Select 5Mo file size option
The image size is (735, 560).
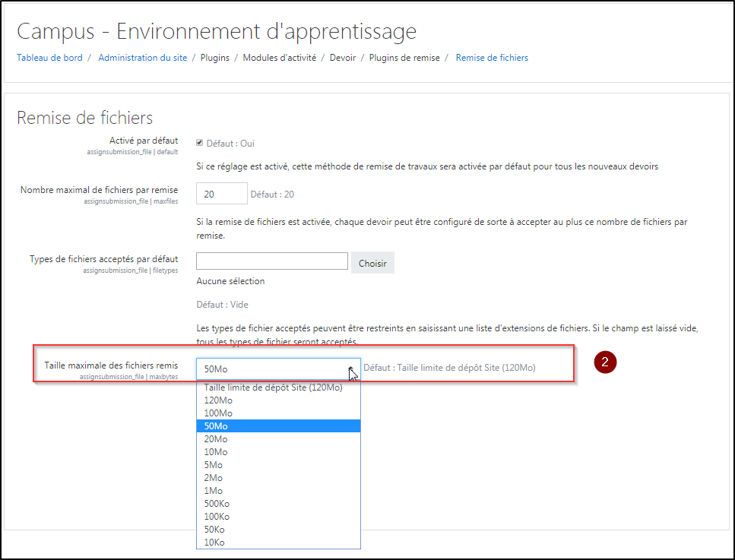click(x=214, y=465)
